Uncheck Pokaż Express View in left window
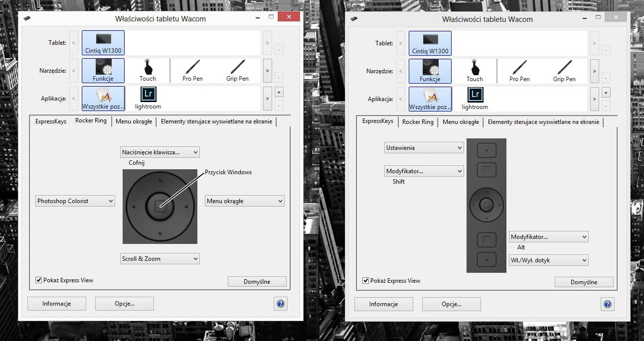This screenshot has height=341, width=644. point(38,280)
